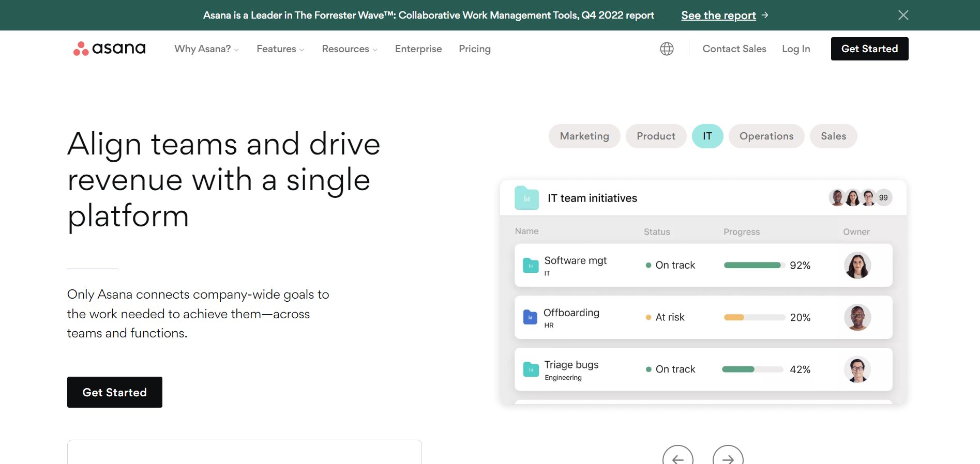Click Contact Sales
The image size is (980, 464).
click(734, 49)
